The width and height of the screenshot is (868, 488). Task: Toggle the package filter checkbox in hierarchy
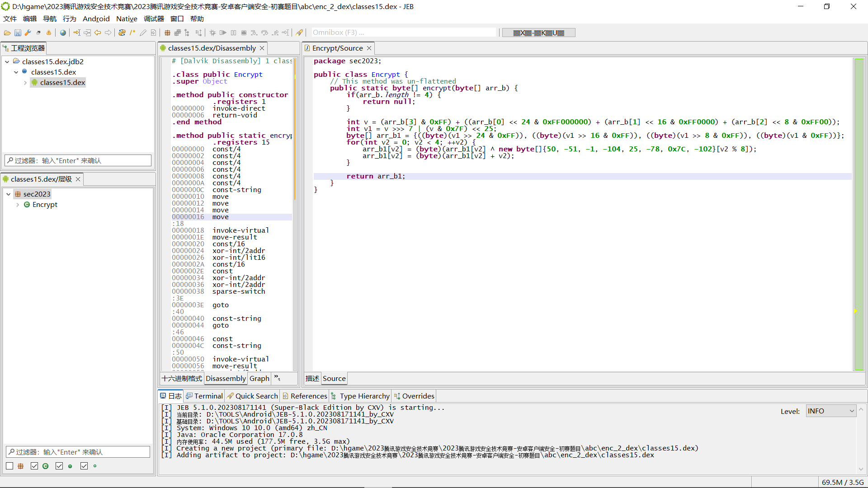point(9,466)
